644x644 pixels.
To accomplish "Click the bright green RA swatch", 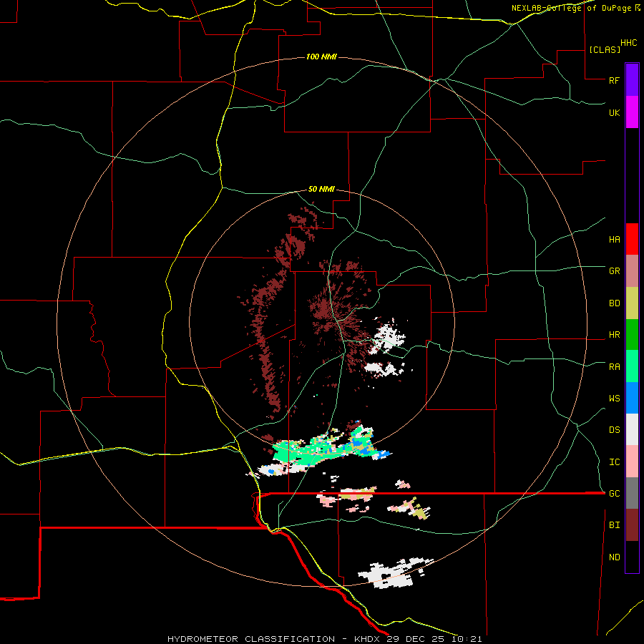I will coord(632,366).
